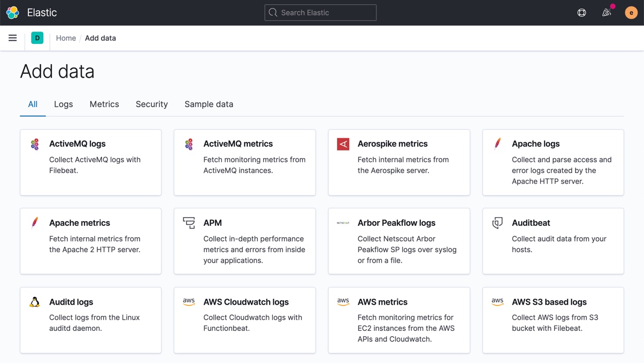Open the ActiveMQ metrics card title

238,143
